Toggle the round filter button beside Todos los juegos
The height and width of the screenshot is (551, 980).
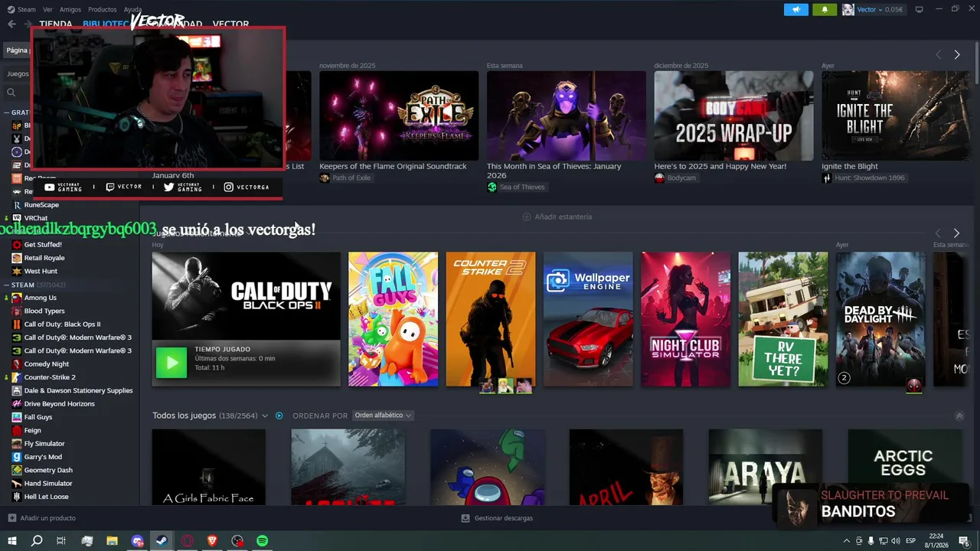(x=279, y=416)
